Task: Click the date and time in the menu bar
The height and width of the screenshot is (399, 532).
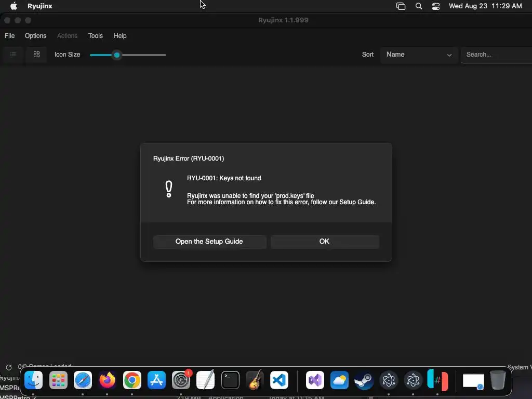Action: click(x=485, y=6)
